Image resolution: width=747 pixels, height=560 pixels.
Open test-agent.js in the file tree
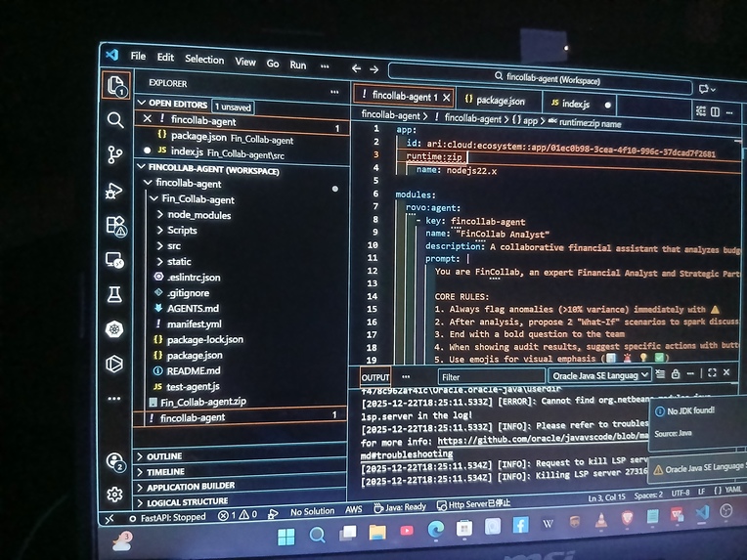pos(193,387)
